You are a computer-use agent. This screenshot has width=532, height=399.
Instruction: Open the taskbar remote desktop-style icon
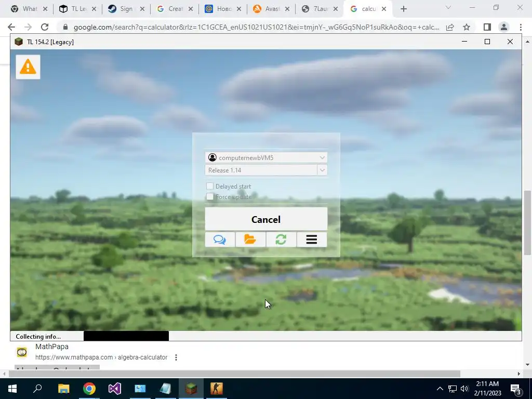point(140,389)
